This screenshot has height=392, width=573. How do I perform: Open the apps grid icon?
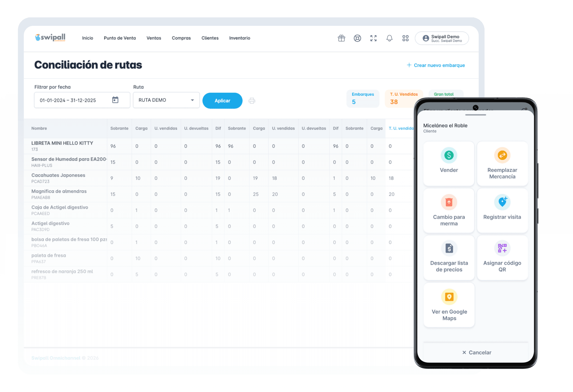pyautogui.click(x=405, y=38)
